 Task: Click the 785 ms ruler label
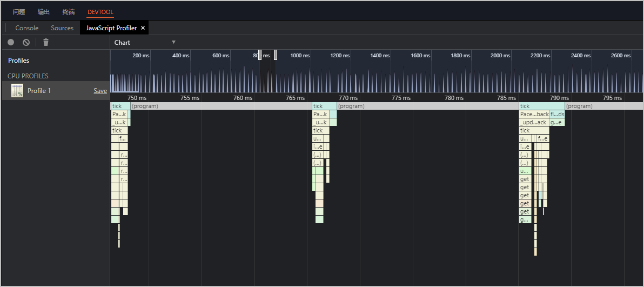click(507, 98)
